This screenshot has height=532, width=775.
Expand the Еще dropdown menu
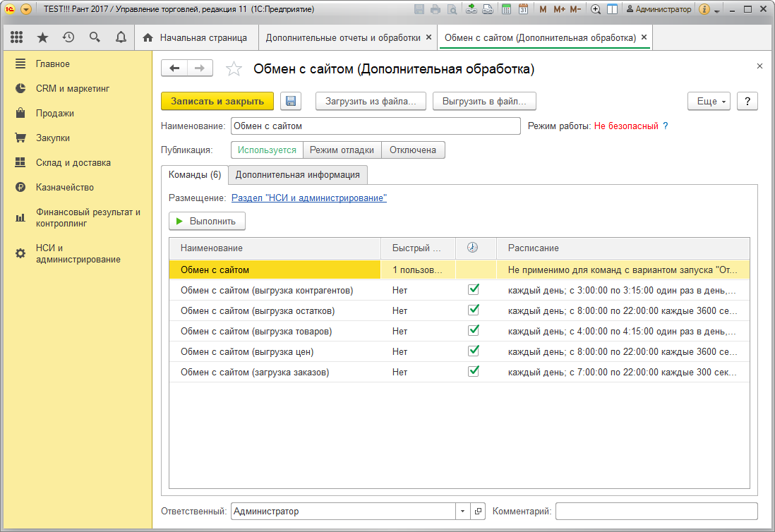point(709,102)
